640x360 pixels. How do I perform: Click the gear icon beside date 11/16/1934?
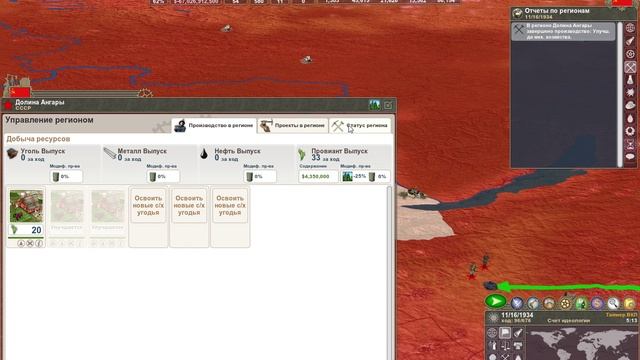click(x=493, y=318)
